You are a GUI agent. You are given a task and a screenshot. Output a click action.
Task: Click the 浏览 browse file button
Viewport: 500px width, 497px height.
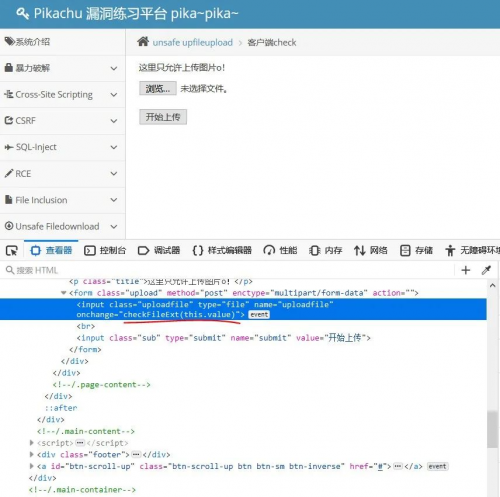pyautogui.click(x=158, y=89)
